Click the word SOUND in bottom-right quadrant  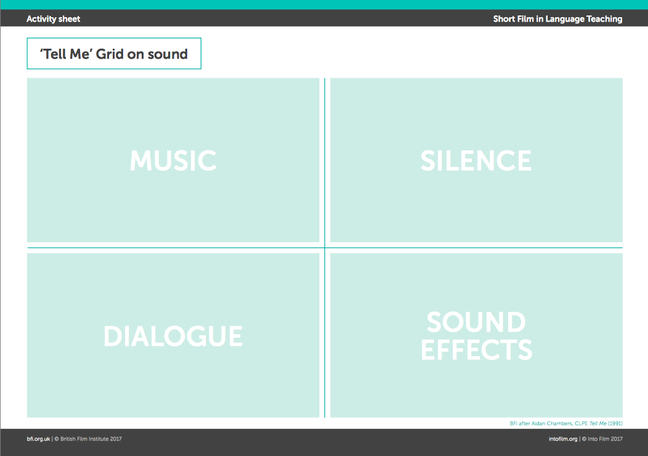click(x=476, y=322)
